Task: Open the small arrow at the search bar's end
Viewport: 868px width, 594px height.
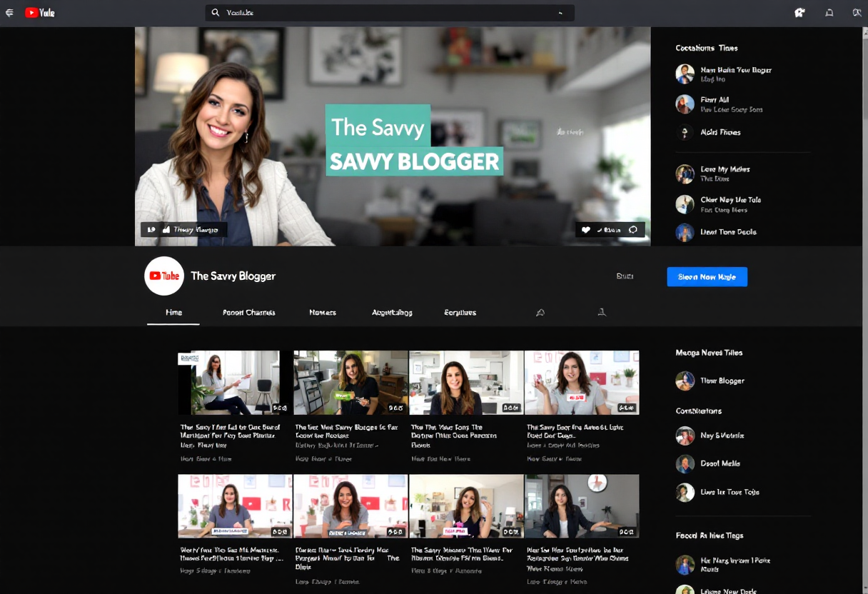Action: (x=560, y=13)
